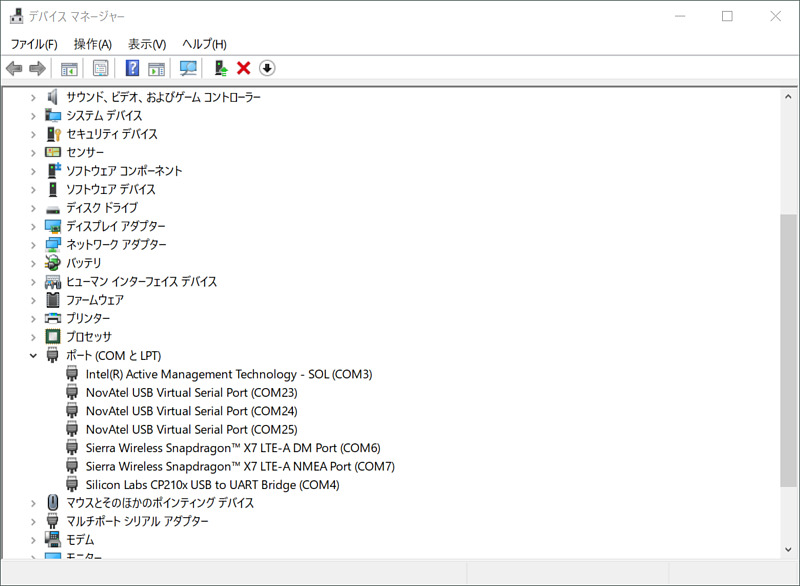Open the ファイル(F) menu
Screen dimensions: 800x586
[x=34, y=44]
